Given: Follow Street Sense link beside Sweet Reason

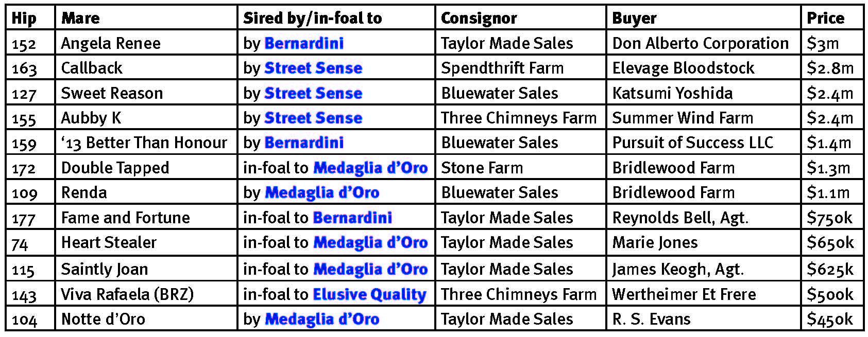Looking at the screenshot, I should pyautogui.click(x=313, y=93).
